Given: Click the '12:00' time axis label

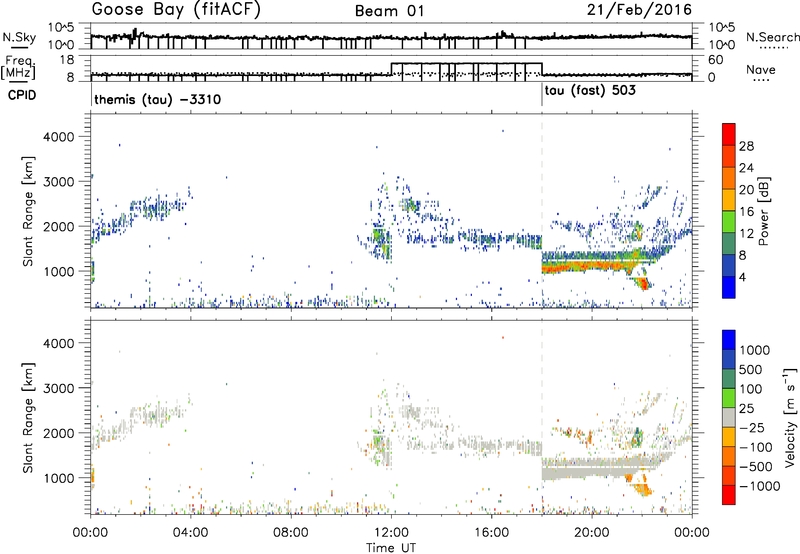Looking at the screenshot, I should pyautogui.click(x=391, y=533).
